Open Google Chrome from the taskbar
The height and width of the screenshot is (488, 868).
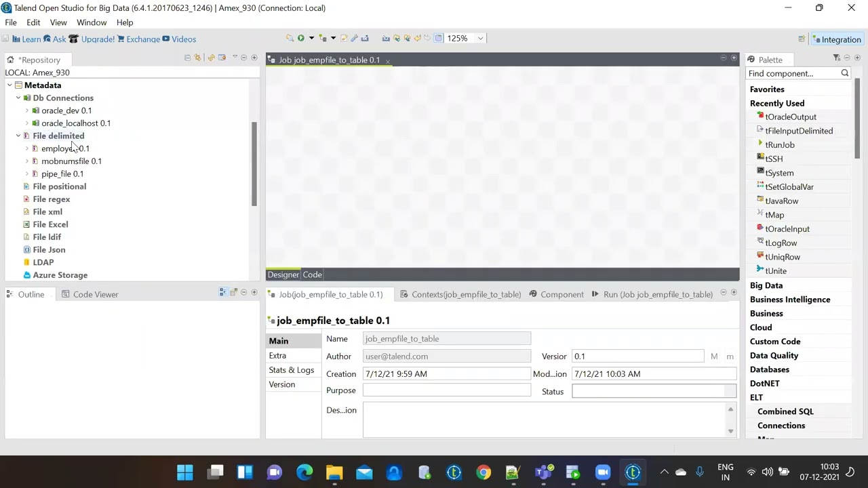click(x=484, y=472)
